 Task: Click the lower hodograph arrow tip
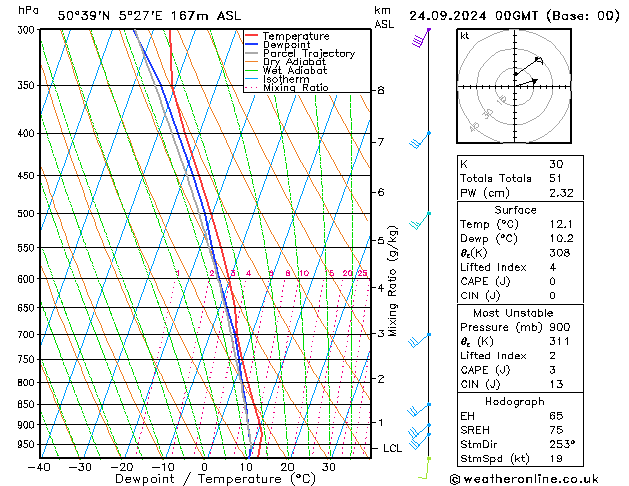[535, 81]
